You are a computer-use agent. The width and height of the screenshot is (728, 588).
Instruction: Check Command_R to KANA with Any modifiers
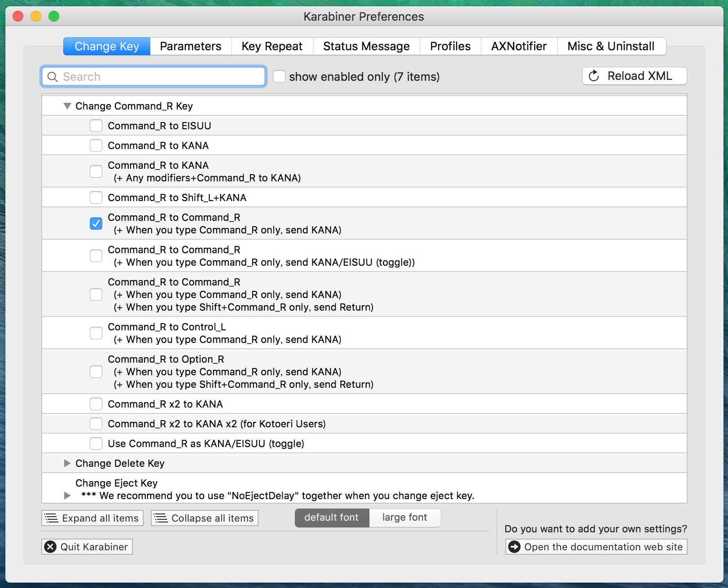click(96, 171)
